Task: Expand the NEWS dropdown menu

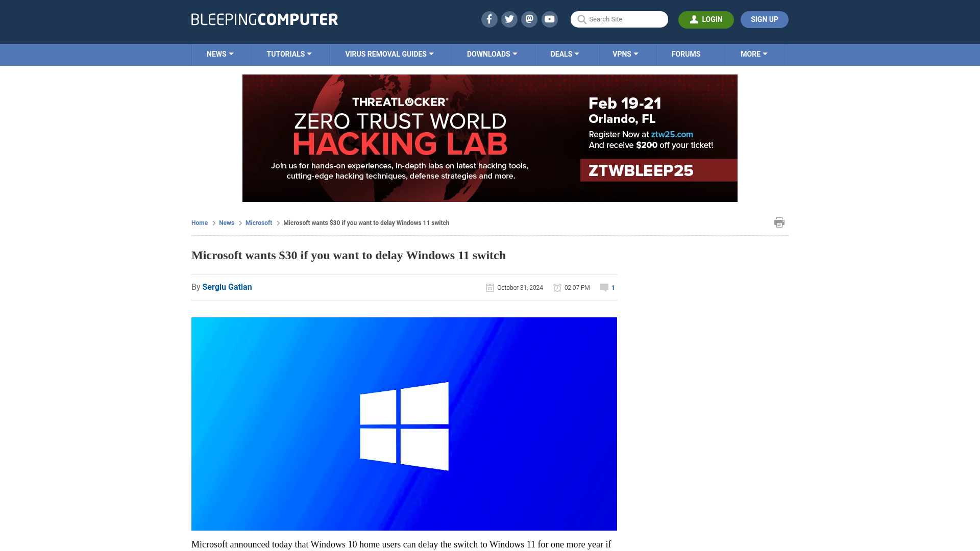Action: pos(220,54)
